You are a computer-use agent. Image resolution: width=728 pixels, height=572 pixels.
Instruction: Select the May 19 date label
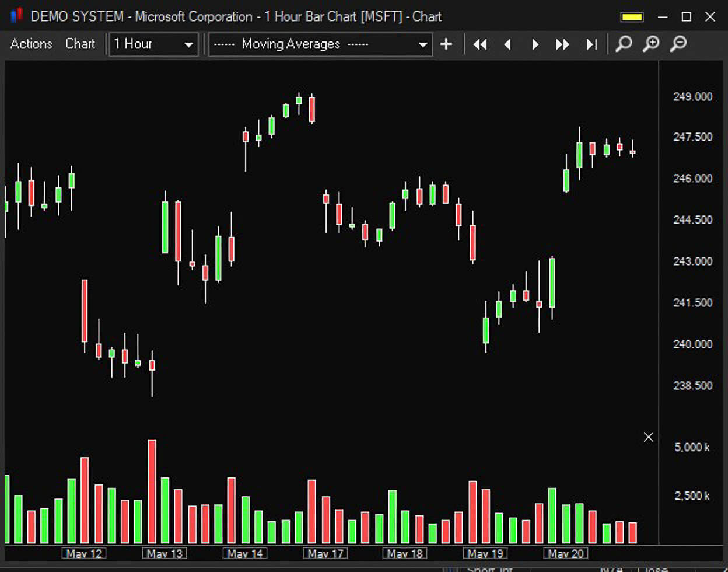(x=485, y=553)
